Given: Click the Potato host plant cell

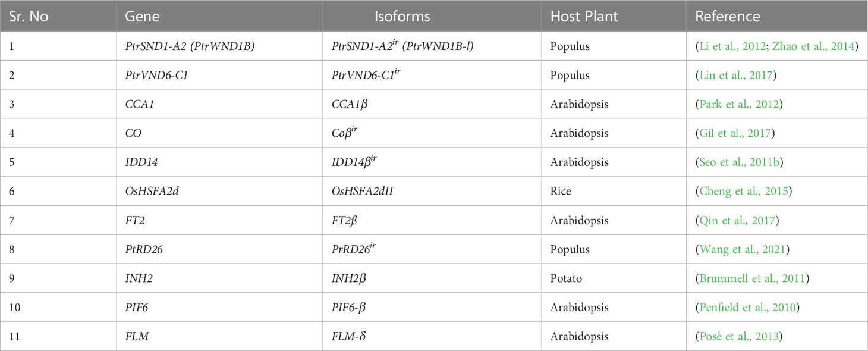Looking at the screenshot, I should click(614, 278).
